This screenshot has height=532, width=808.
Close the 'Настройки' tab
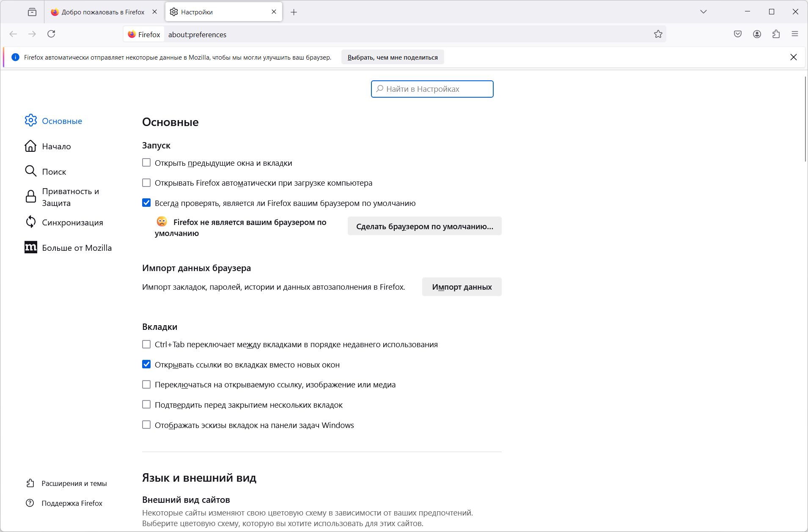(x=274, y=12)
